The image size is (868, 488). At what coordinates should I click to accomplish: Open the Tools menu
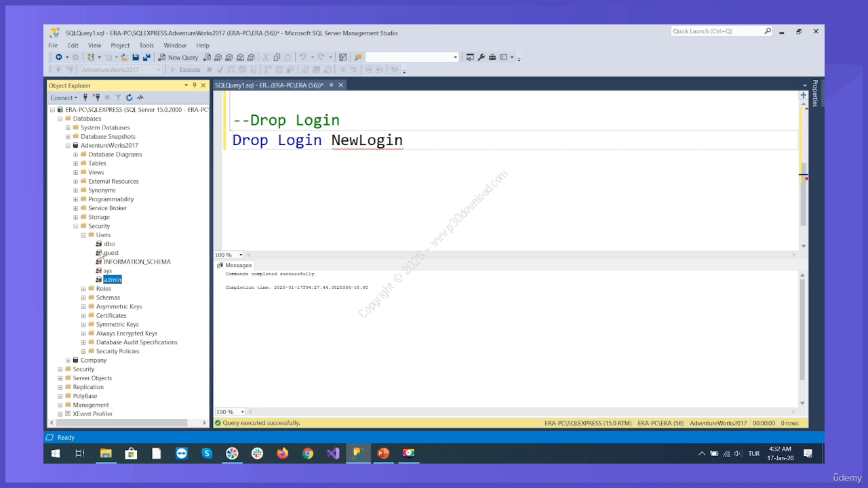(146, 45)
